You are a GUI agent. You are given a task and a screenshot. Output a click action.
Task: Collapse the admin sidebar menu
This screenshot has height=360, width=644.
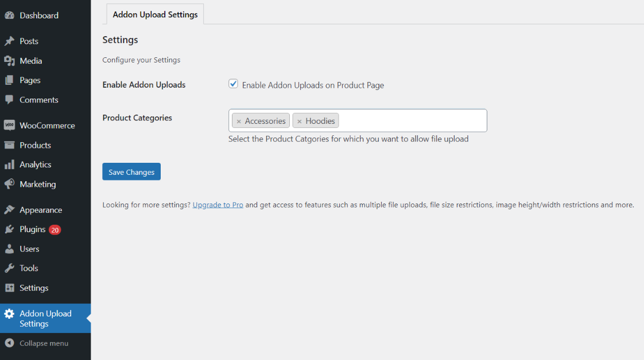pos(36,343)
